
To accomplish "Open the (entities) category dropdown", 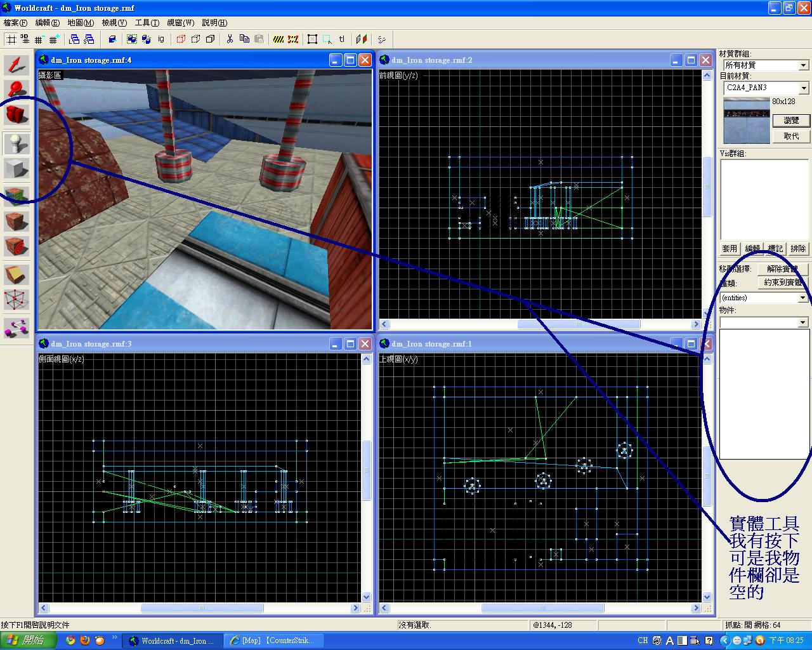I will (802, 298).
